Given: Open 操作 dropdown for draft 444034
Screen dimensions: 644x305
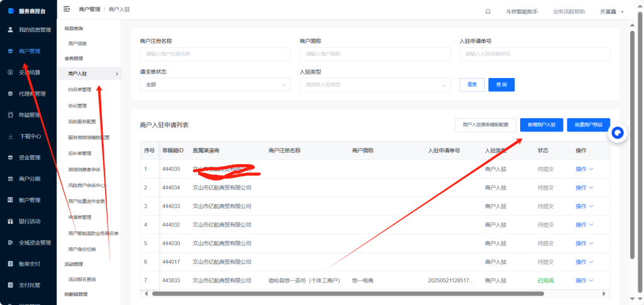Looking at the screenshot, I should click(x=584, y=187).
